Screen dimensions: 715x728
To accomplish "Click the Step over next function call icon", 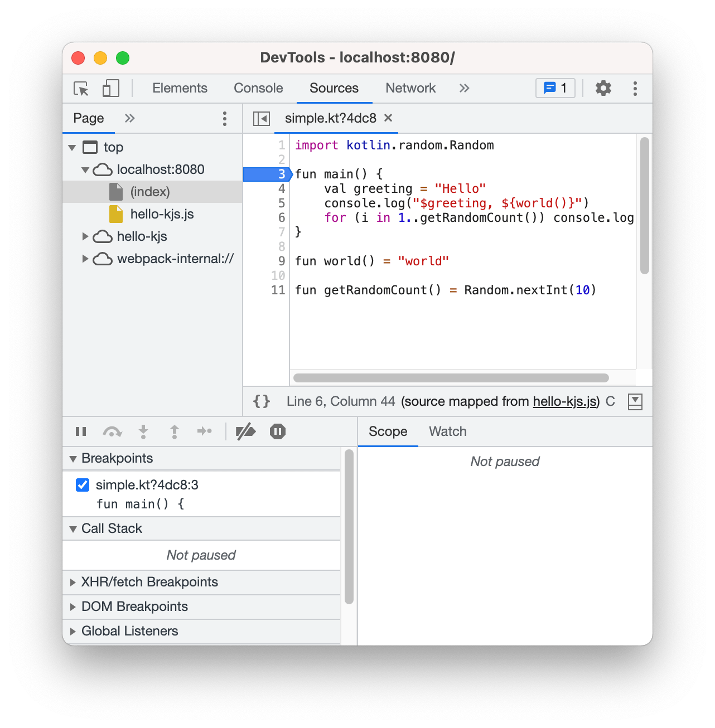I will pyautogui.click(x=113, y=431).
